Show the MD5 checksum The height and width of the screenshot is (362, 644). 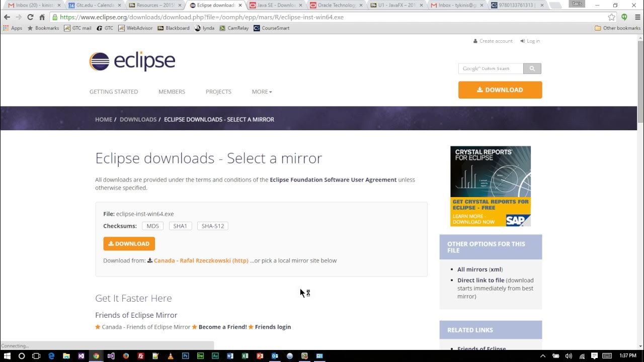point(153,226)
